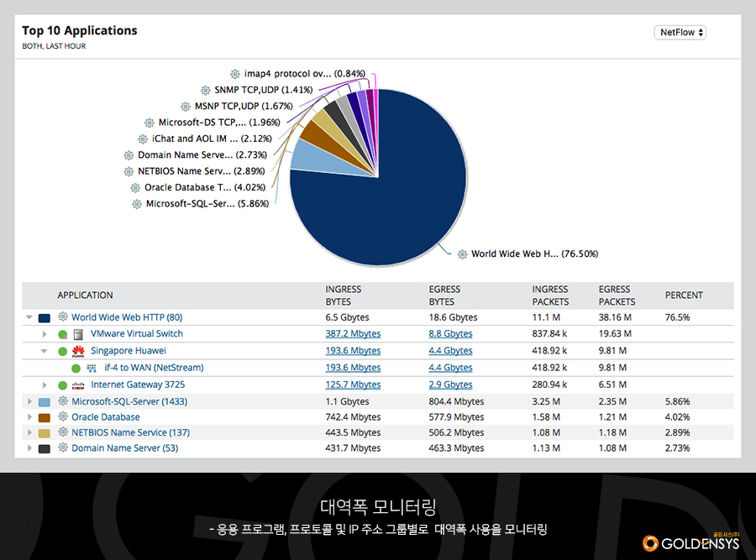Viewport: 756px width, 560px height.
Task: Click gear icon by Microsoft-DS TCP pie label
Action: click(x=150, y=123)
